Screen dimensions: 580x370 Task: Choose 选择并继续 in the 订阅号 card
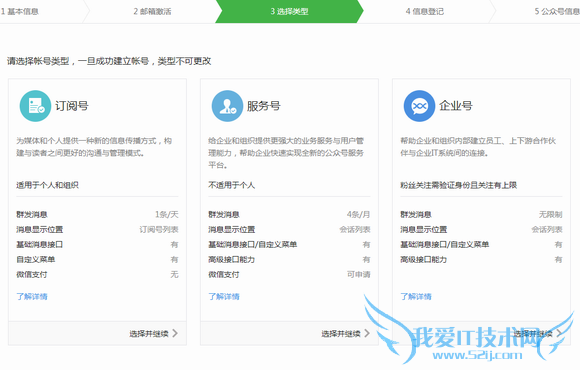coord(149,334)
